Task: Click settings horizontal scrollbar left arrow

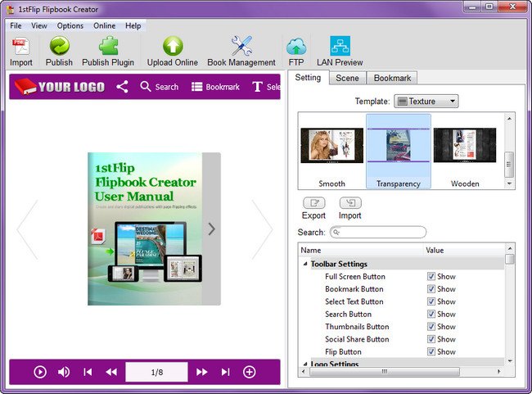Action: (x=304, y=371)
